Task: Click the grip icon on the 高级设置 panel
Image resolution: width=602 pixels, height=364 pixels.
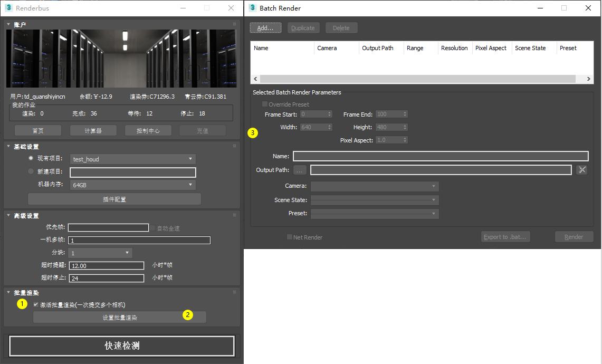Action: 234,215
